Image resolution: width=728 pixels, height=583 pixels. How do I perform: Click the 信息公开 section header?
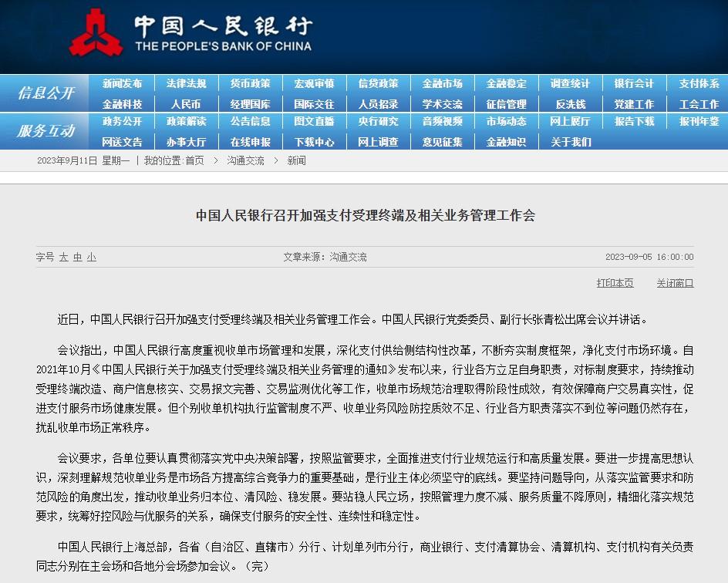(x=45, y=93)
